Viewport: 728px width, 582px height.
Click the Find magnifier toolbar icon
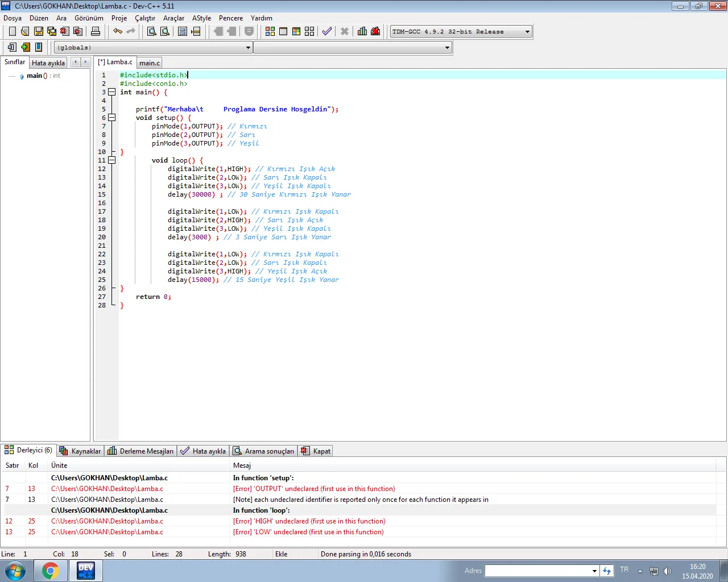point(152,31)
